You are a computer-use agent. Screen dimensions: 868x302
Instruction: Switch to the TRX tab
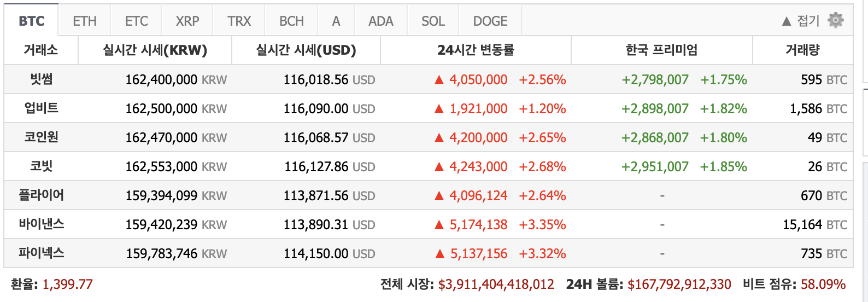[239, 21]
